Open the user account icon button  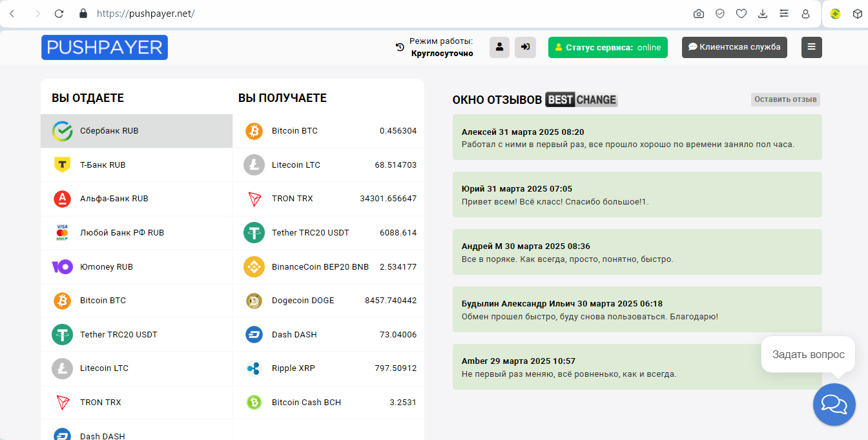500,47
